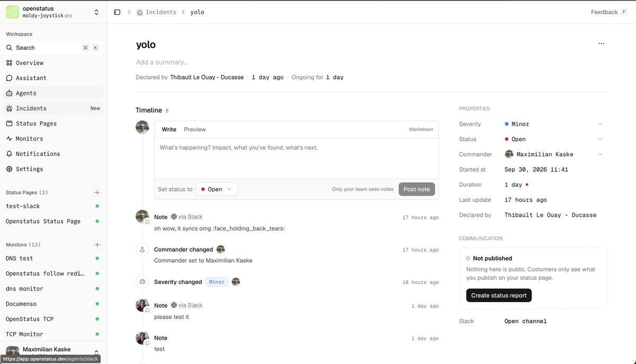Expand the user account menu chevrons
636x364 pixels.
(x=96, y=352)
